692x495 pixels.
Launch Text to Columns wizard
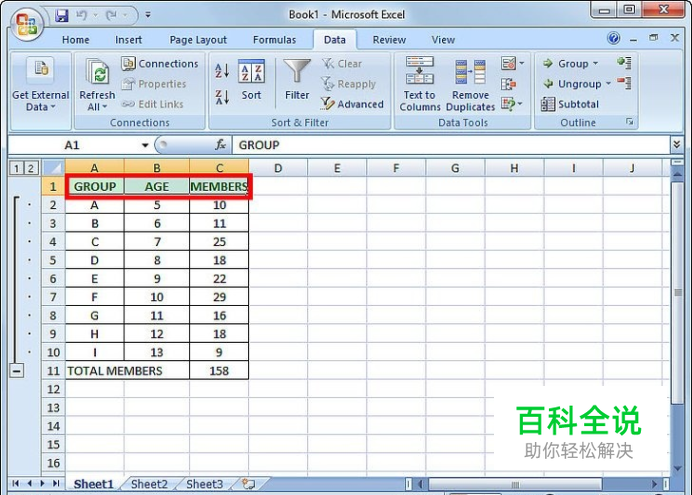[420, 84]
